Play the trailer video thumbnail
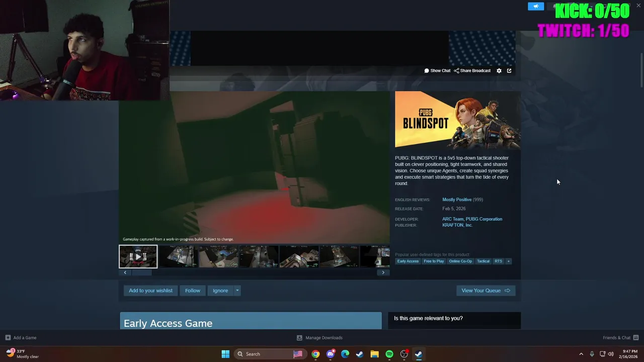The image size is (644, 362). click(x=138, y=256)
